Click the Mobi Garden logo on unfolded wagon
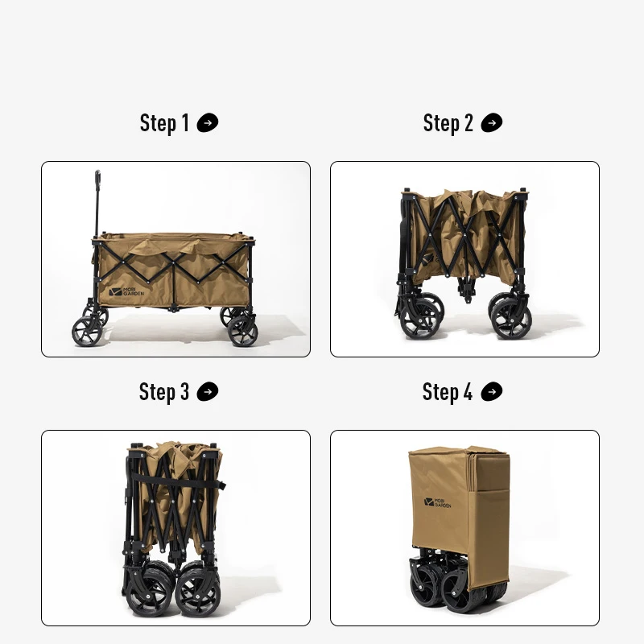Screen dimensions: 644x644 coord(126,292)
